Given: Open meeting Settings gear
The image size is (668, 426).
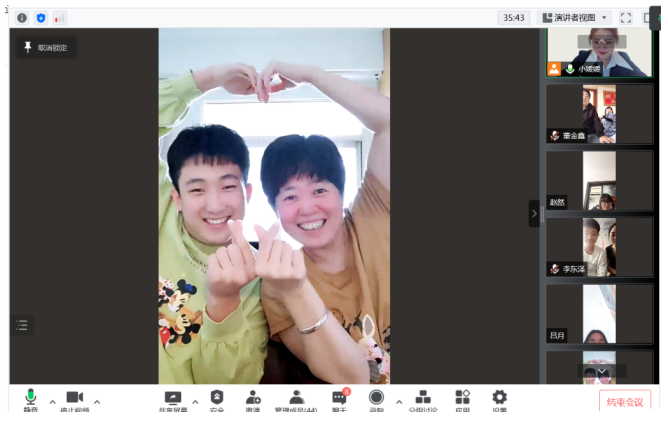Looking at the screenshot, I should click(499, 399).
